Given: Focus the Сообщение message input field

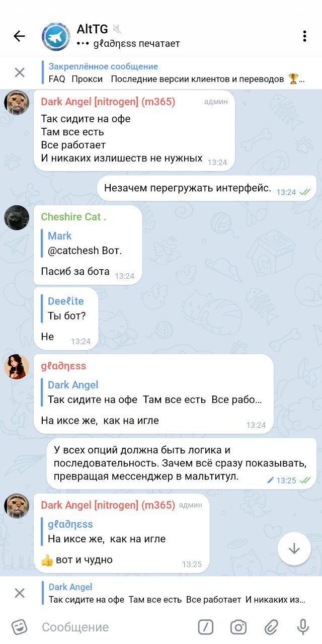Looking at the screenshot, I should pos(116,627).
